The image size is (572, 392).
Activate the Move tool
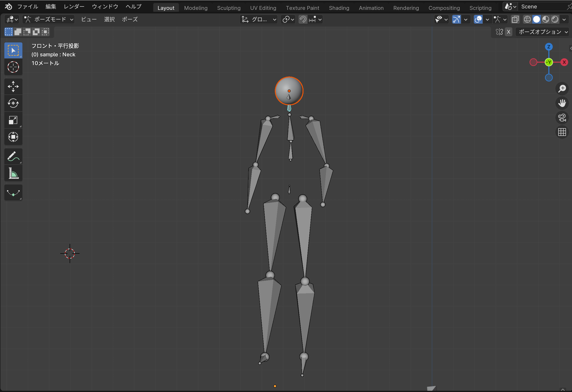pyautogui.click(x=13, y=87)
